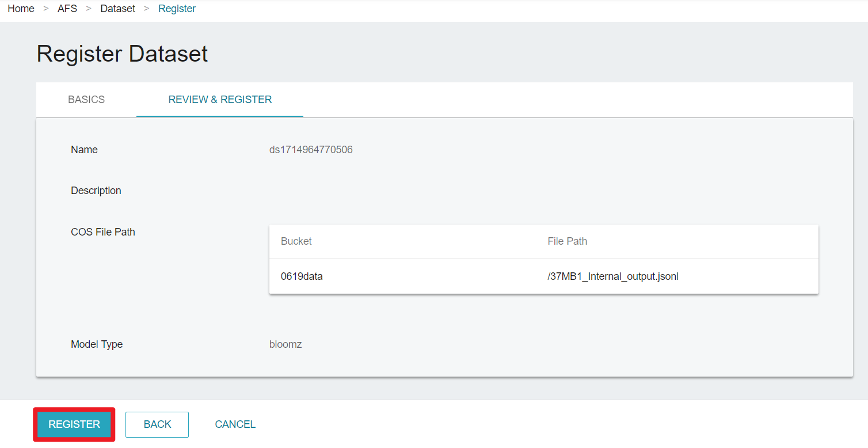Open Dataset breadcrumb link
This screenshot has height=448, width=868.
[118, 9]
